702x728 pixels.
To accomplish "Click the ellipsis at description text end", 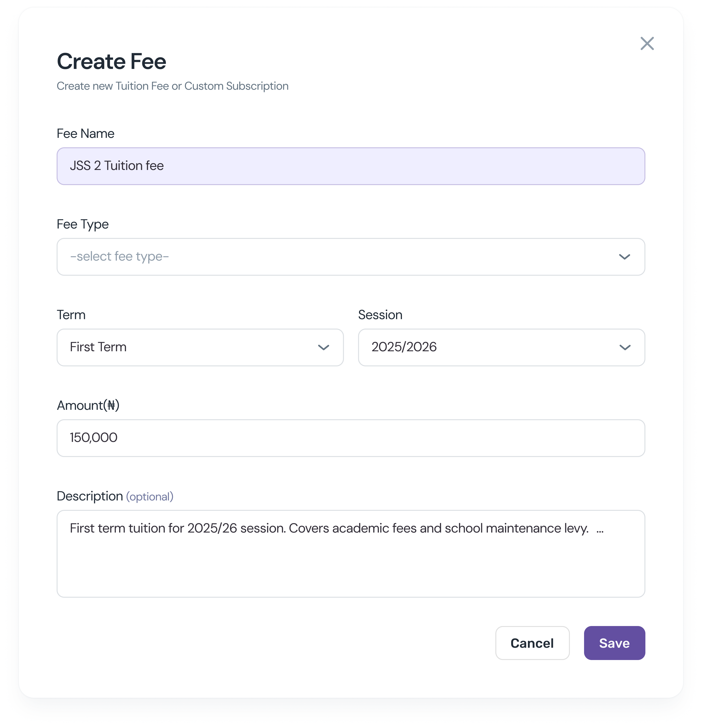I will (600, 530).
